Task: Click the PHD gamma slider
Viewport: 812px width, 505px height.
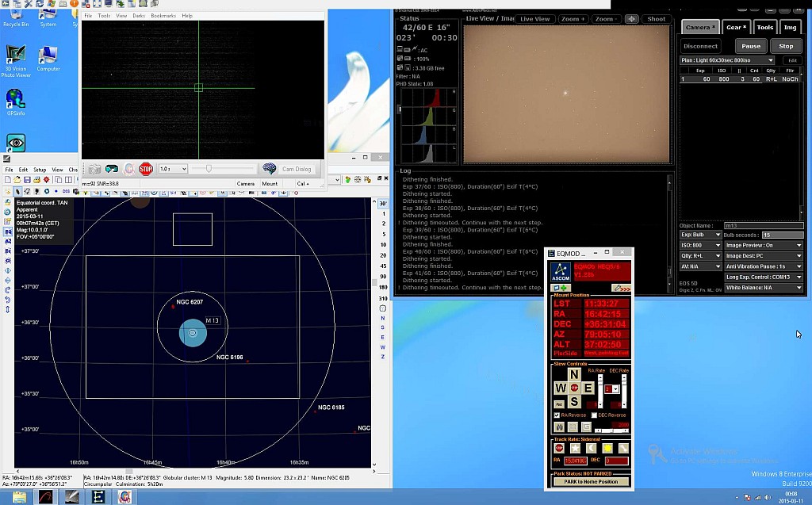Action: [x=209, y=169]
